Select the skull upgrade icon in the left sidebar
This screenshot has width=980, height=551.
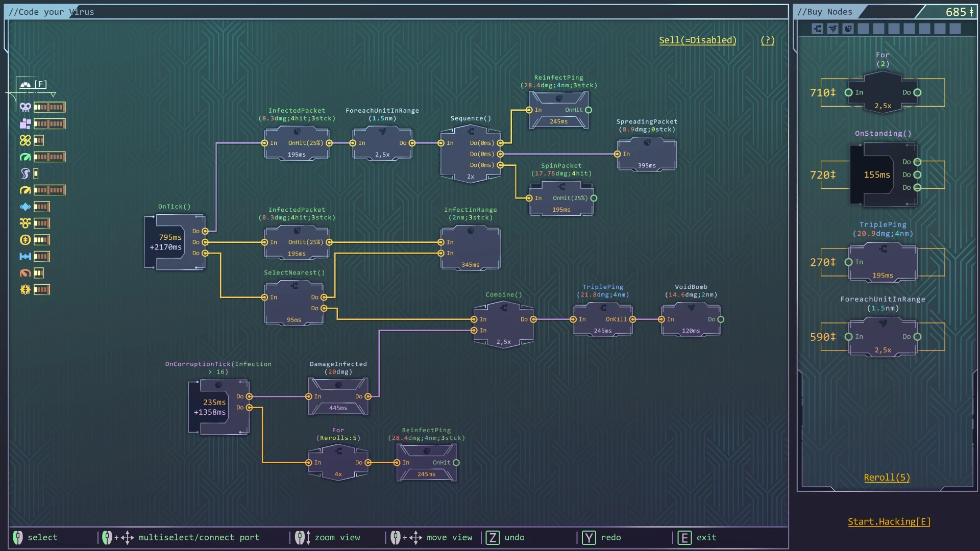24,107
